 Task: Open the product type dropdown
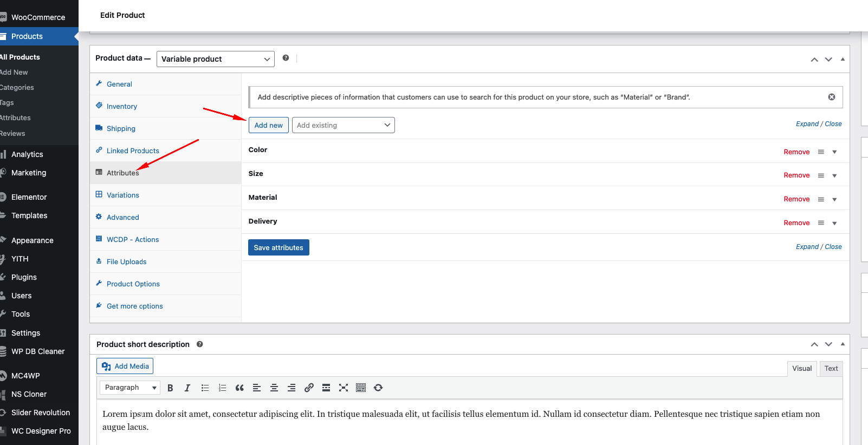(x=216, y=59)
